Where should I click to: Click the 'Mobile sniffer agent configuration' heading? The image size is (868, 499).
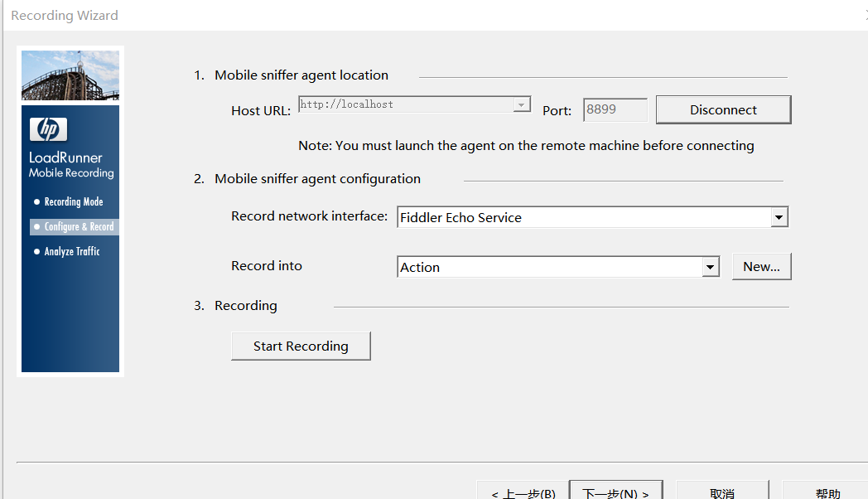point(317,179)
